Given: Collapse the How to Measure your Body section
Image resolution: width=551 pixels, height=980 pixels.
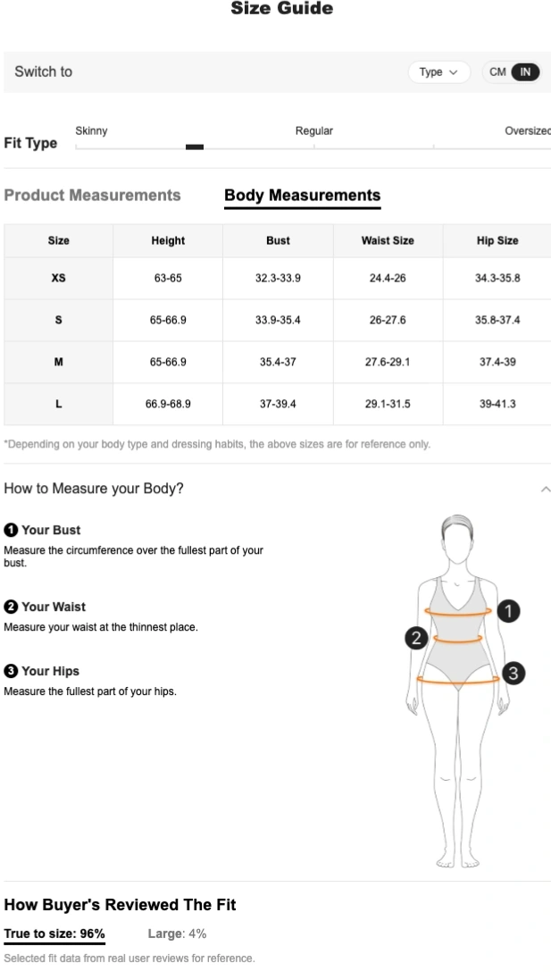Looking at the screenshot, I should (546, 490).
